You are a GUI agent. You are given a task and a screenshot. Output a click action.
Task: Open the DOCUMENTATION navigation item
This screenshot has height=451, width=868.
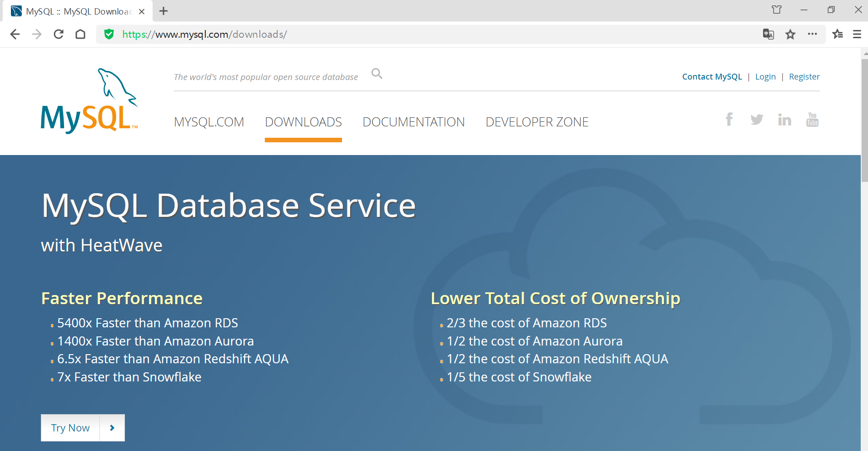point(414,122)
